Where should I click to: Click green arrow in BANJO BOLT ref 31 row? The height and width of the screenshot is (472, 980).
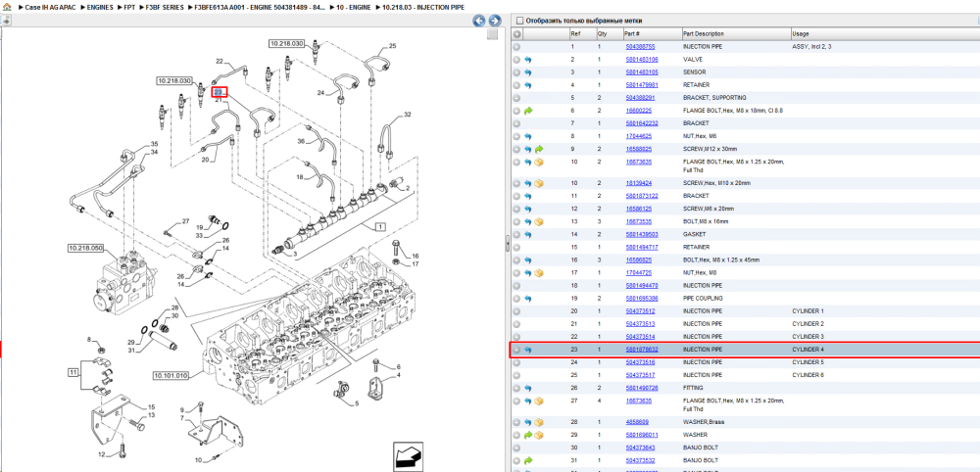[527, 460]
